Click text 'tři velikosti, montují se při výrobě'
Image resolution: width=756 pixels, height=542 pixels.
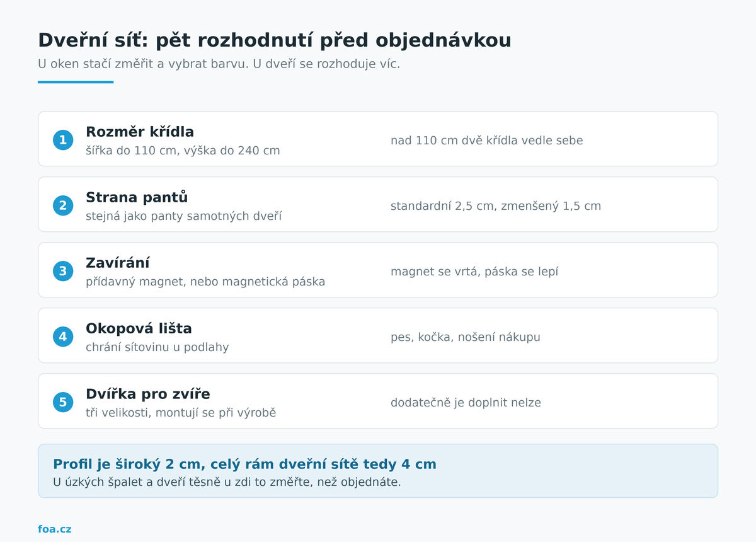(181, 413)
